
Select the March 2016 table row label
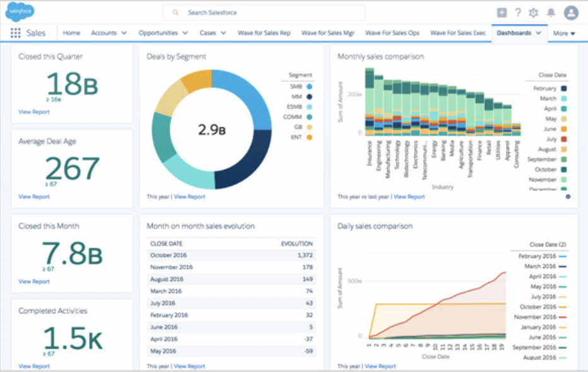tap(166, 291)
